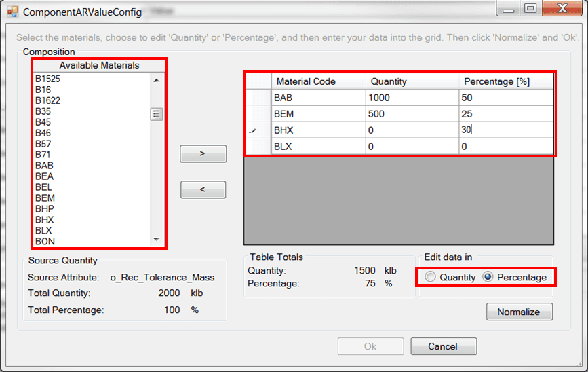
Task: Close the ComponentARValueConfig window
Action: pos(562,8)
